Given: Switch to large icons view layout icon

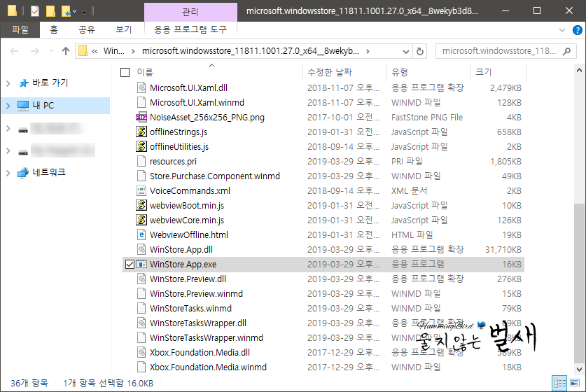Looking at the screenshot, I should coord(575,383).
